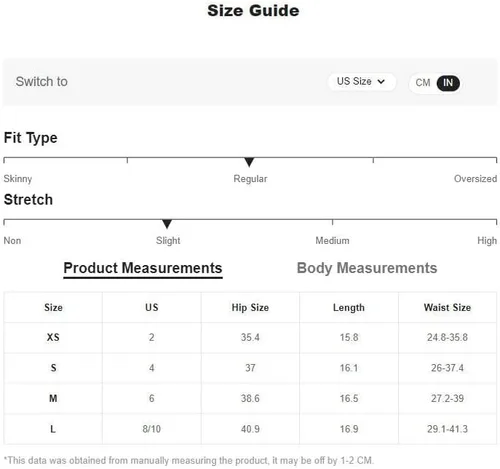Viewport: 500px width, 469px height.
Task: Click the High label on Stretch scale
Action: coord(487,241)
